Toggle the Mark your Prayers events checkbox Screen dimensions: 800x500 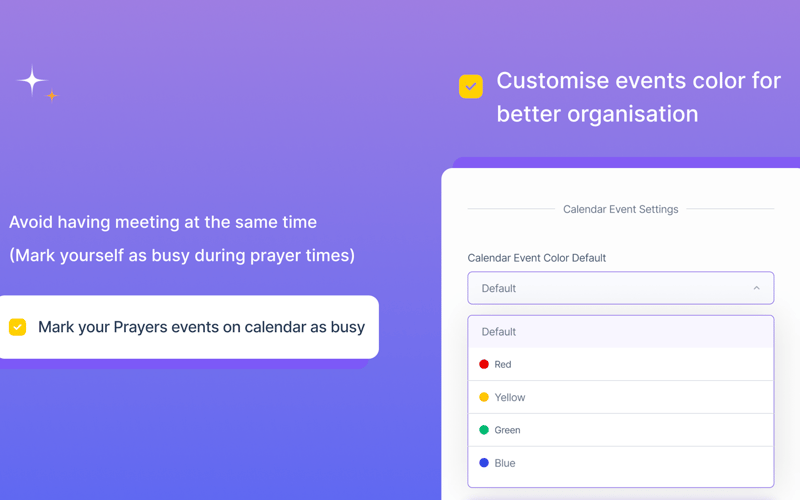(17, 327)
